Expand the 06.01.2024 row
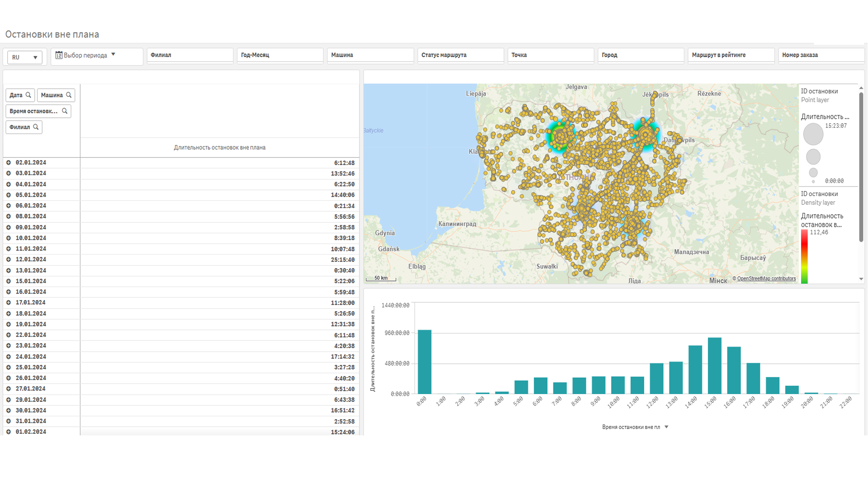This screenshot has height=477, width=868. 8,206
